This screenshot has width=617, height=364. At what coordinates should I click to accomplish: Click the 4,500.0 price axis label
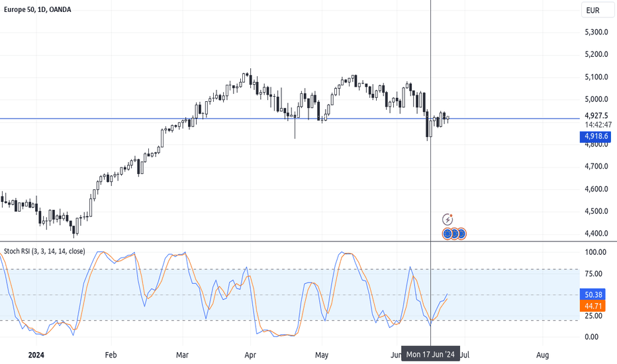coord(596,211)
